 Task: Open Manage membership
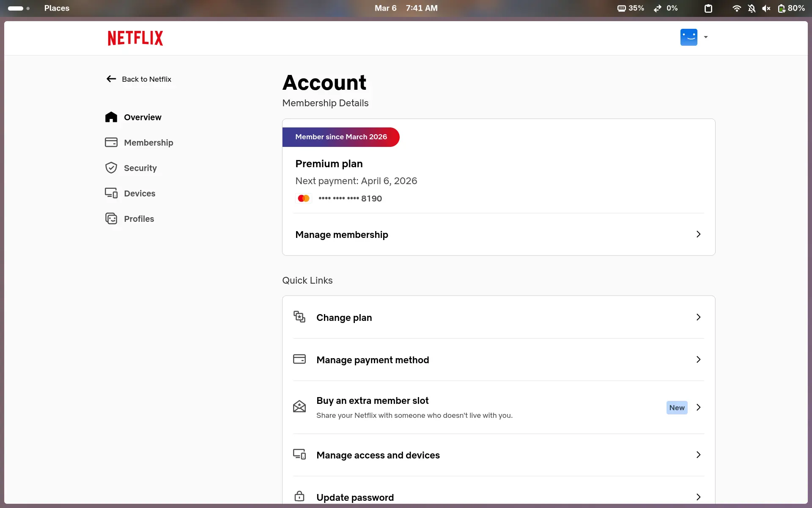[x=499, y=235]
